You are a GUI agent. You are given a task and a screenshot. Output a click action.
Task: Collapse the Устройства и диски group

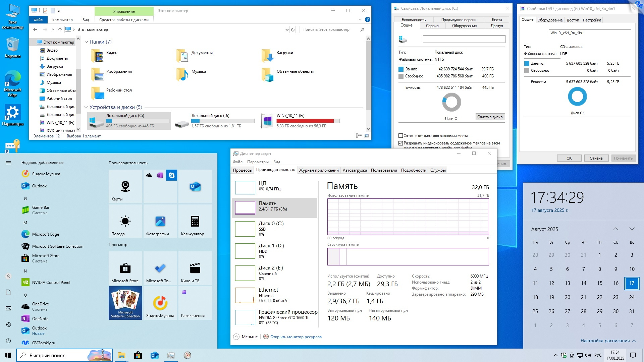(x=86, y=107)
